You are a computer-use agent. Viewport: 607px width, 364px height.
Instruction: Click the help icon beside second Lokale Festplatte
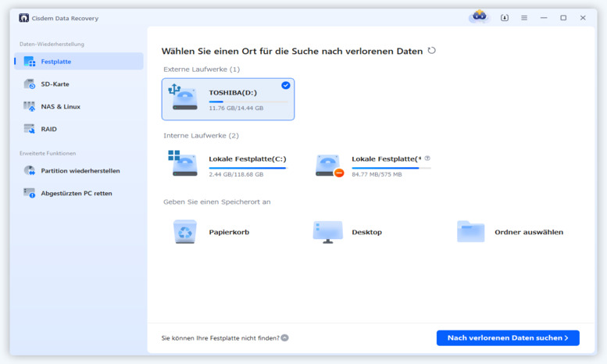(x=427, y=159)
